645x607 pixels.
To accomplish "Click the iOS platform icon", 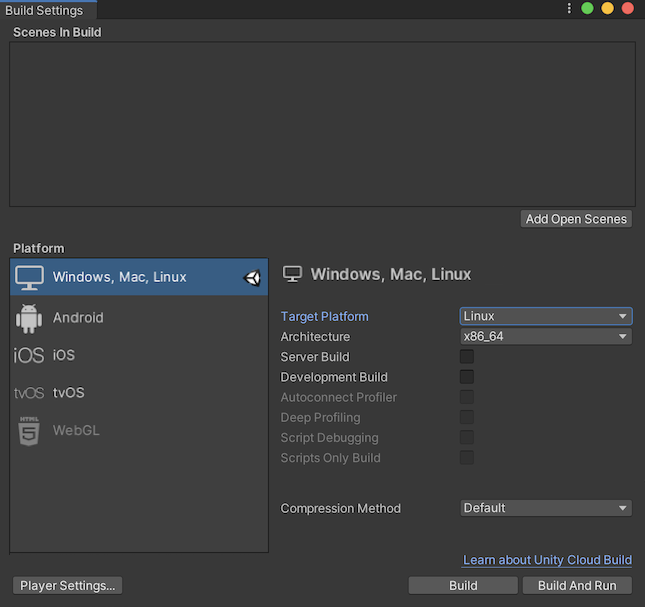I will coord(29,355).
